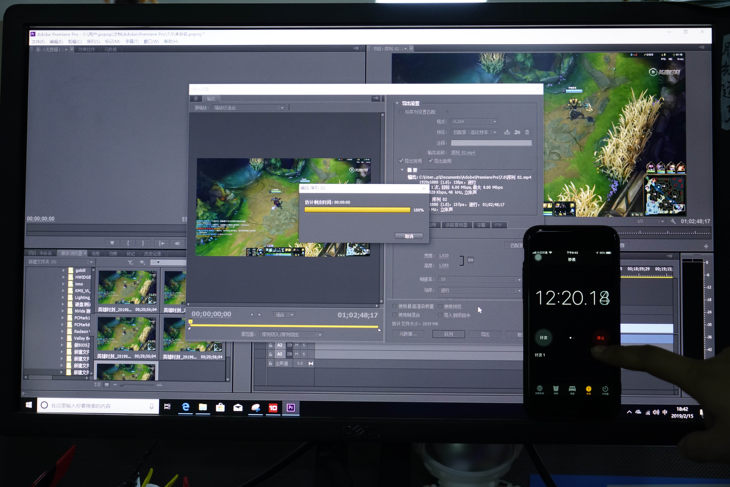Click the red 10 app icon on taskbar

[273, 408]
